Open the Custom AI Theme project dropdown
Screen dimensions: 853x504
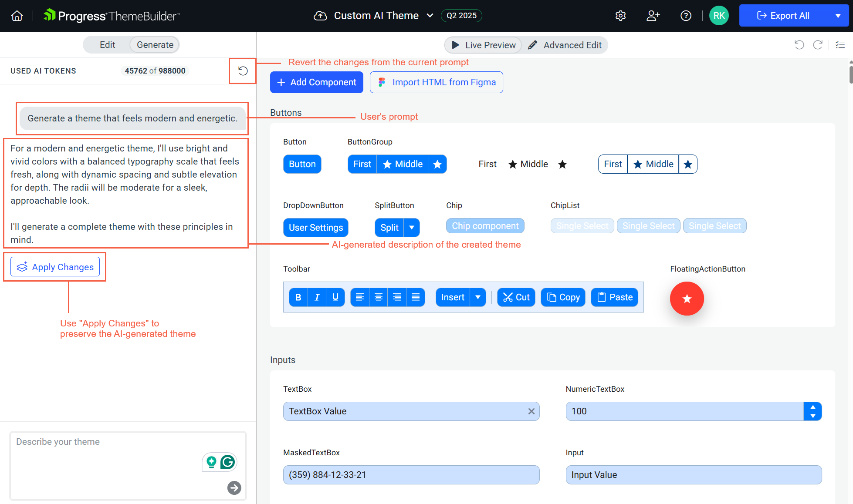(x=430, y=16)
